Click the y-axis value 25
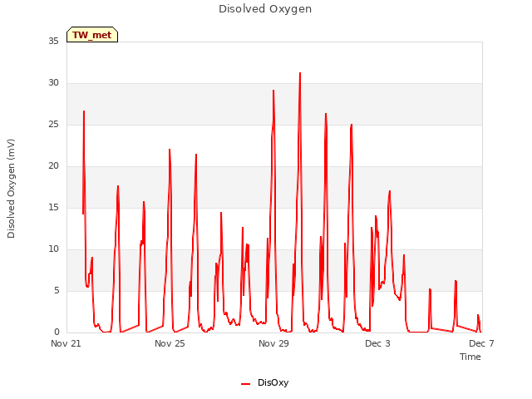Image resolution: width=532 pixels, height=399 pixels. [53, 124]
